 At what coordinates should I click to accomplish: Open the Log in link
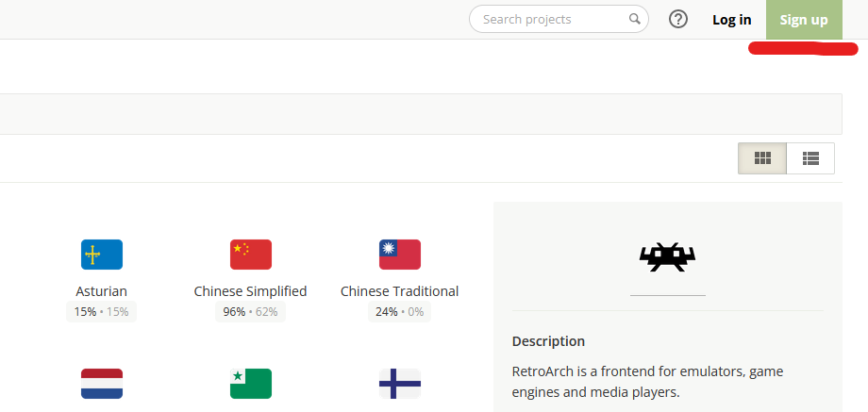731,20
